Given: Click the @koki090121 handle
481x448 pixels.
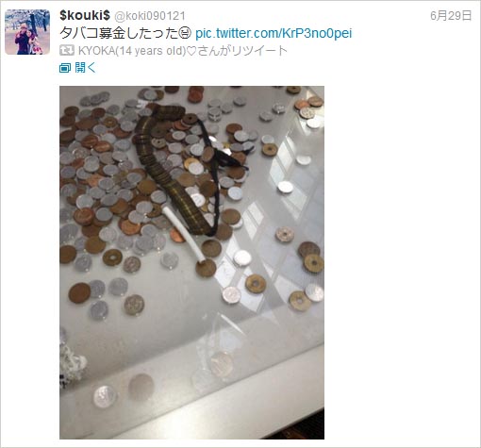Looking at the screenshot, I should tap(150, 16).
